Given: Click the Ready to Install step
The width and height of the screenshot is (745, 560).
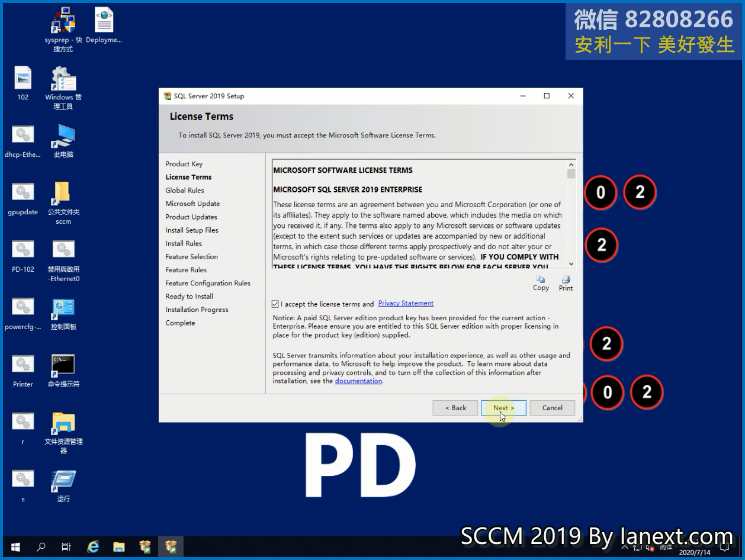Looking at the screenshot, I should pos(190,297).
